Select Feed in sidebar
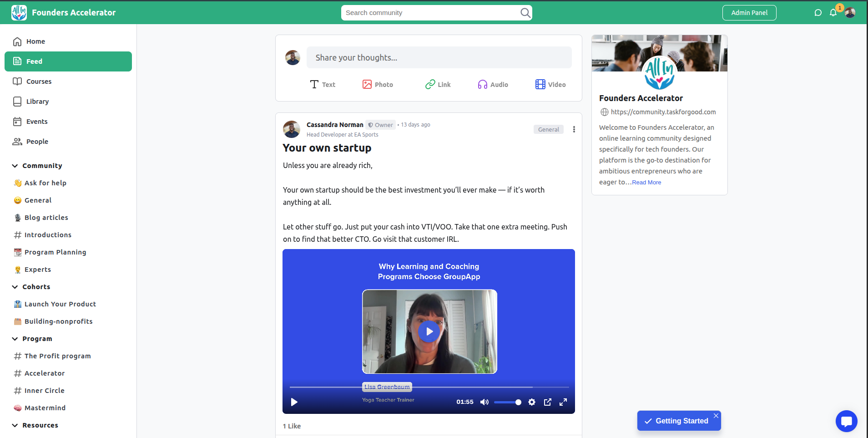The width and height of the screenshot is (868, 438). [68, 61]
